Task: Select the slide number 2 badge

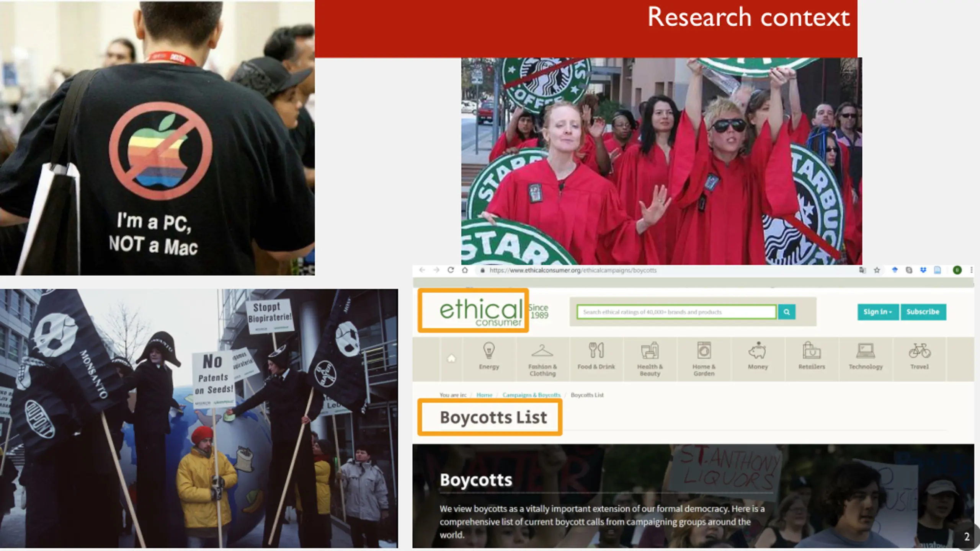Action: coord(967,537)
